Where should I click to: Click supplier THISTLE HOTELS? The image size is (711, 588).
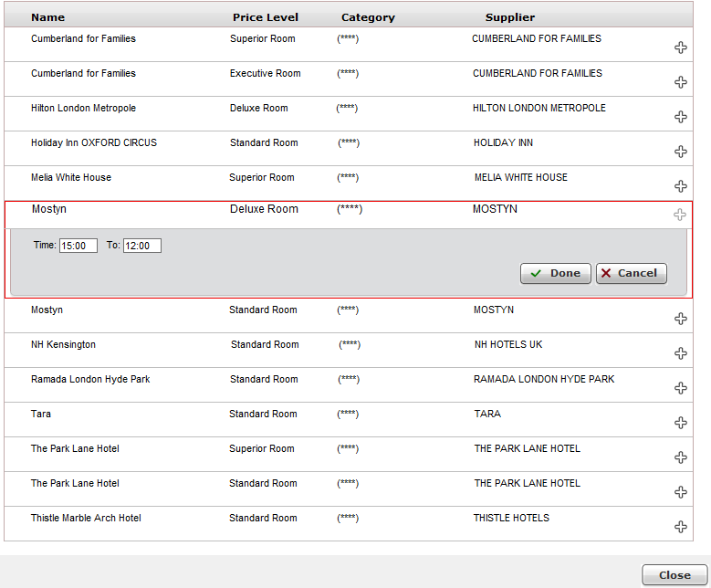click(511, 518)
